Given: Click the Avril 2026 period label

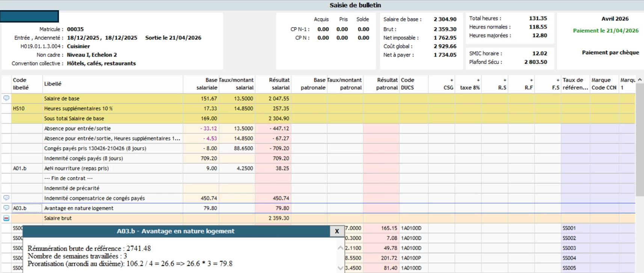Looking at the screenshot, I should tap(615, 18).
